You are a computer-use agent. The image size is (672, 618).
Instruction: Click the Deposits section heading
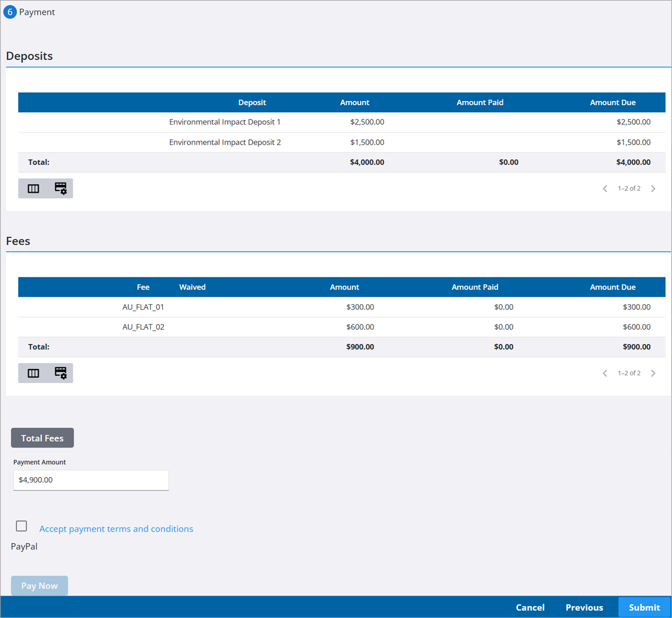[29, 56]
